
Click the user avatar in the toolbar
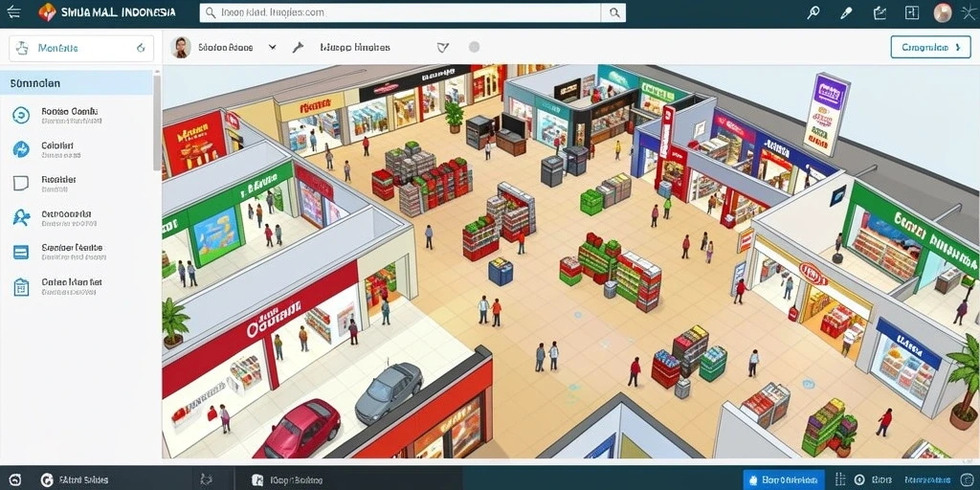(x=181, y=47)
